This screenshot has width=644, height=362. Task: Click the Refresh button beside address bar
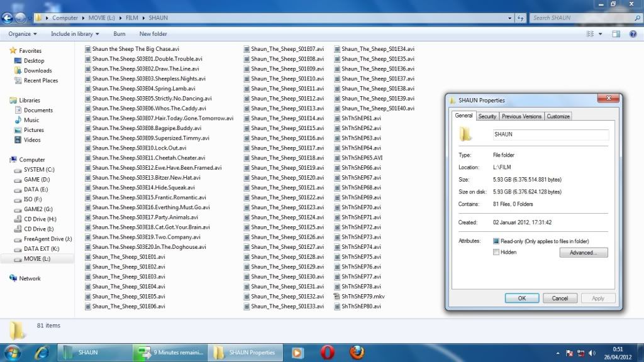[520, 18]
